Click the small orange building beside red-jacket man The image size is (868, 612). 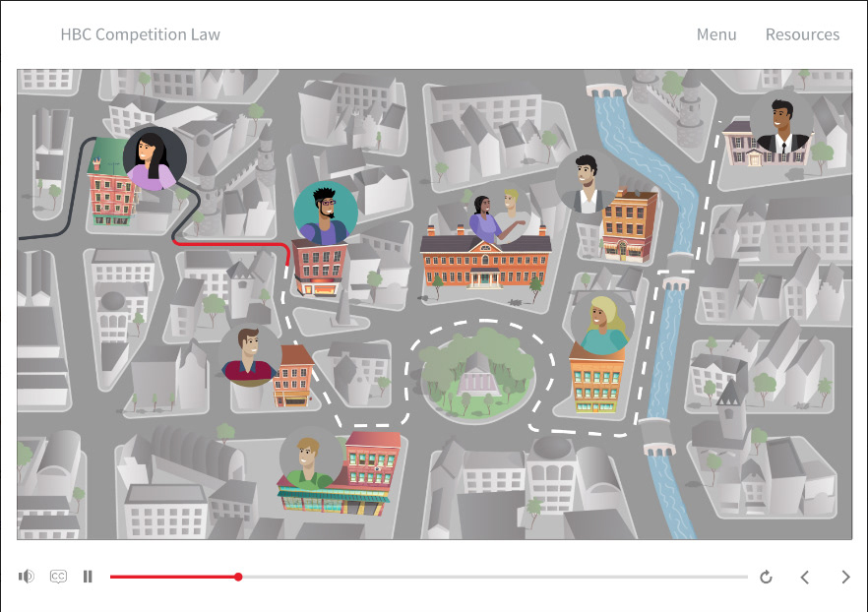(x=293, y=376)
